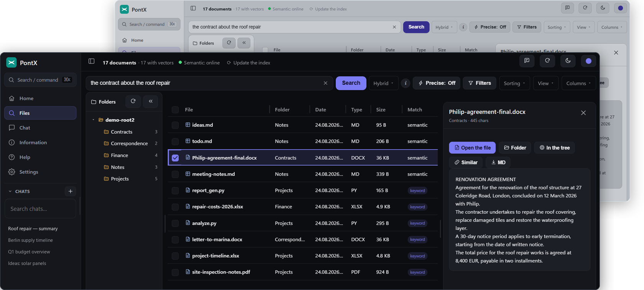Open the Columns dropdown in the background window
Viewport: 644px width, 290px height.
(x=612, y=27)
